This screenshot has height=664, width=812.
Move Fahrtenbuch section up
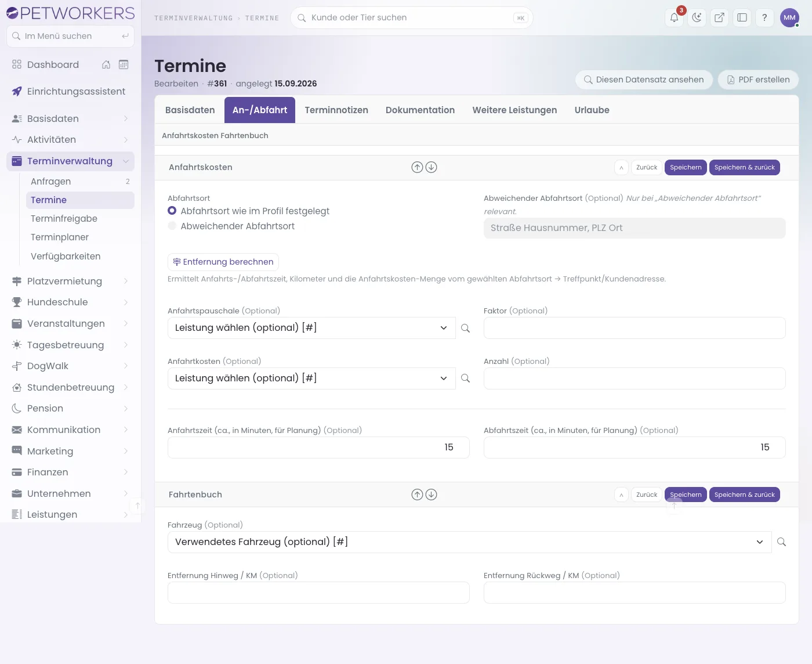417,495
